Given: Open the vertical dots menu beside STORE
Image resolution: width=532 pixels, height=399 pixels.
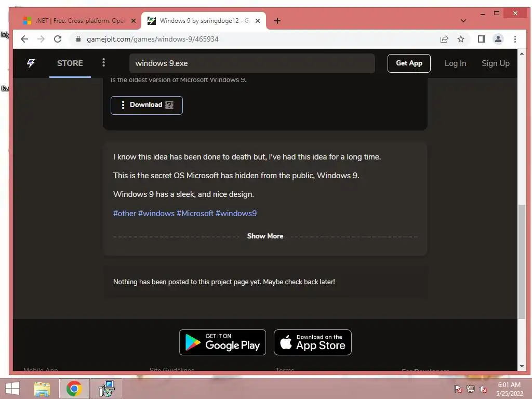Looking at the screenshot, I should (x=103, y=62).
